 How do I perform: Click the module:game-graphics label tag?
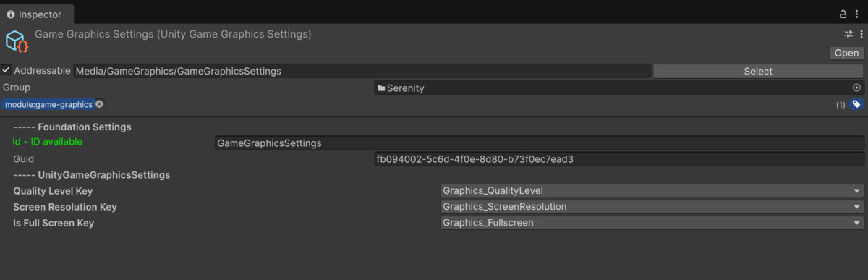(48, 104)
